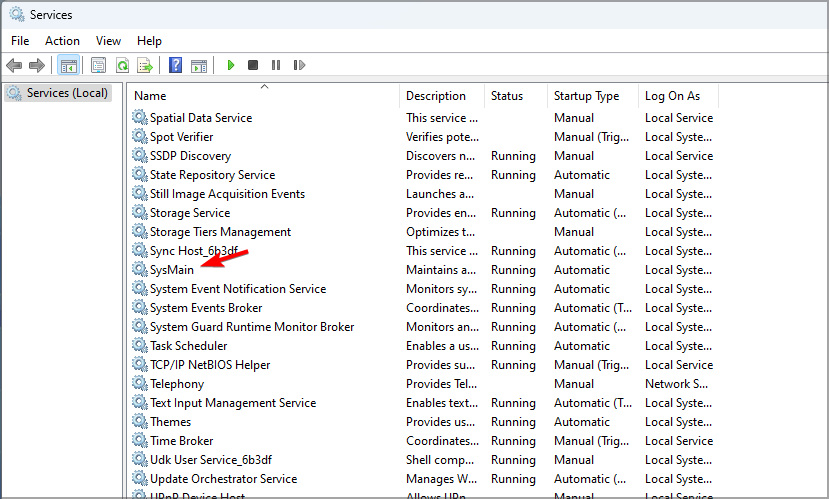The width and height of the screenshot is (829, 499).
Task: Select TCP/IP NetBIOS Helper service
Action: coord(210,365)
